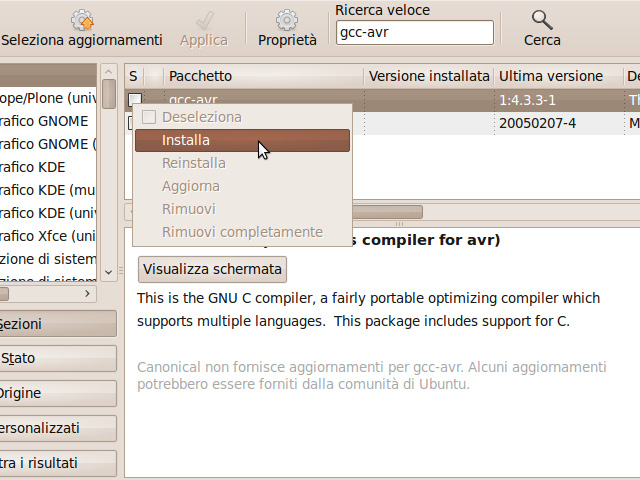
Task: Click inside the Ricerca veloce search field
Action: click(x=415, y=33)
